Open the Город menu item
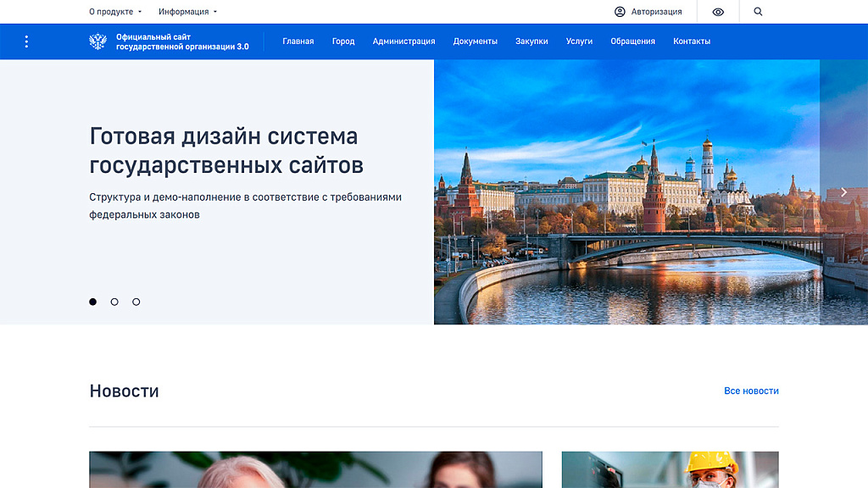This screenshot has width=868, height=488. click(x=343, y=42)
